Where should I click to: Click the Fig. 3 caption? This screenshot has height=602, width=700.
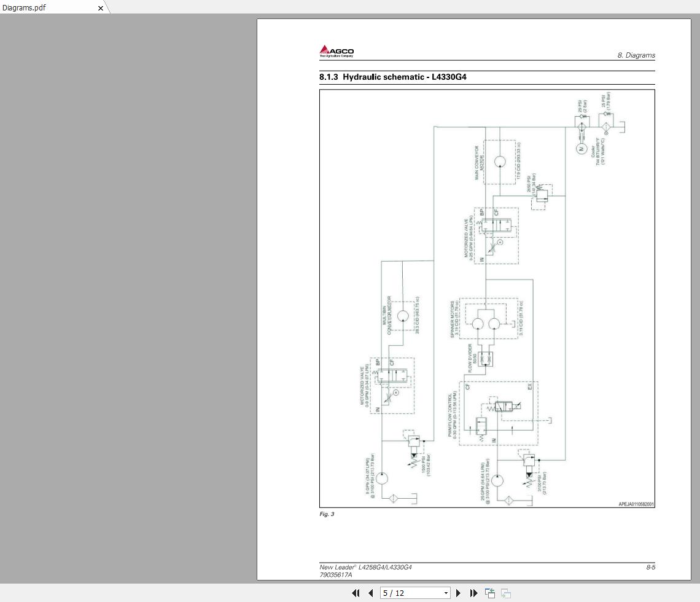coord(327,514)
